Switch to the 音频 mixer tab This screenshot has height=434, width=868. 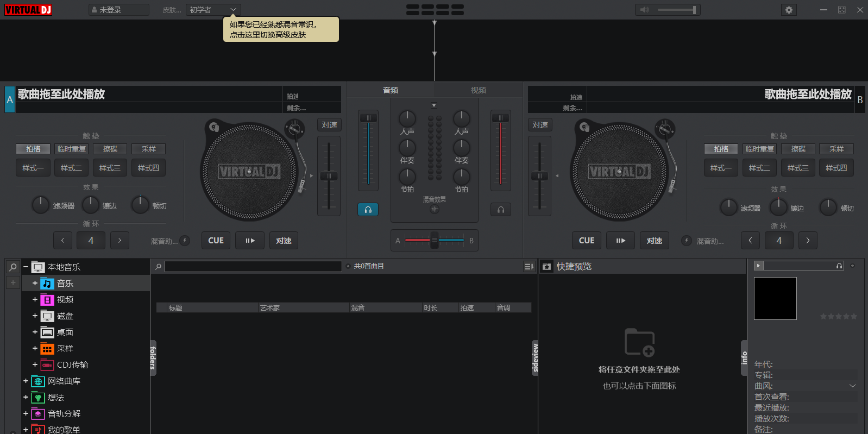[391, 90]
